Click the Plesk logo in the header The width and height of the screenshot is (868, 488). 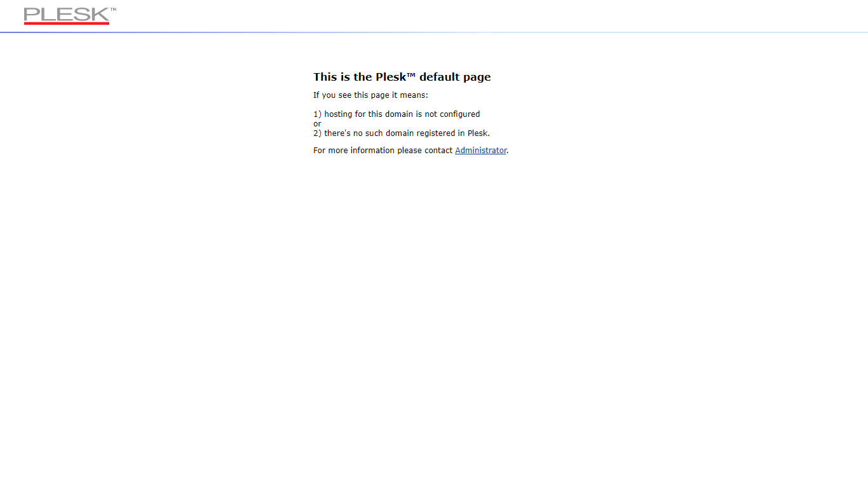click(x=70, y=16)
